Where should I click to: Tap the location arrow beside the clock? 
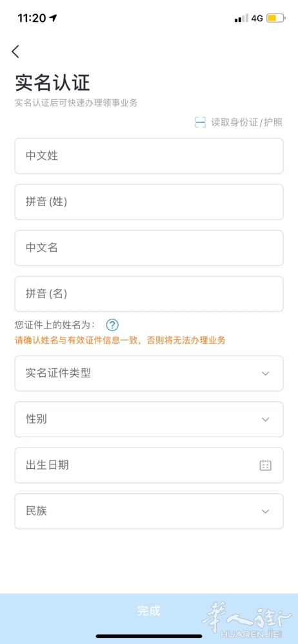53,18
